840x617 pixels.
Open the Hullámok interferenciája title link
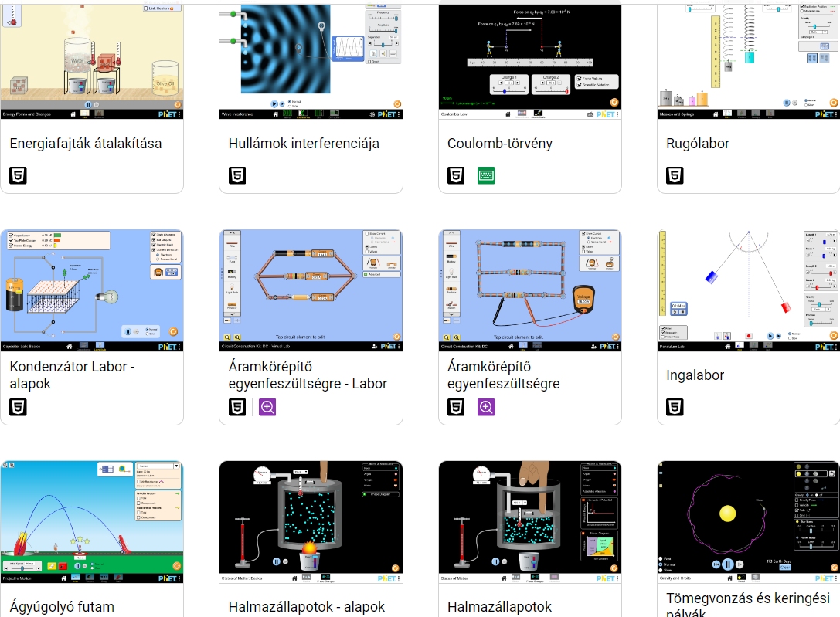click(x=304, y=144)
